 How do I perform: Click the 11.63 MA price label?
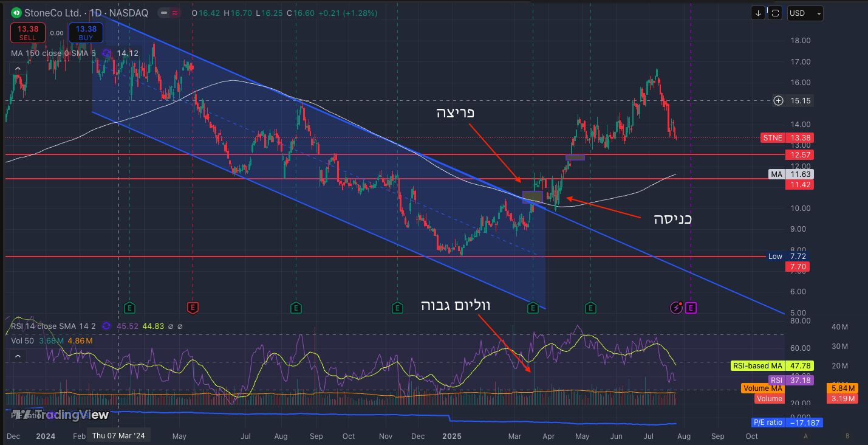pos(799,174)
